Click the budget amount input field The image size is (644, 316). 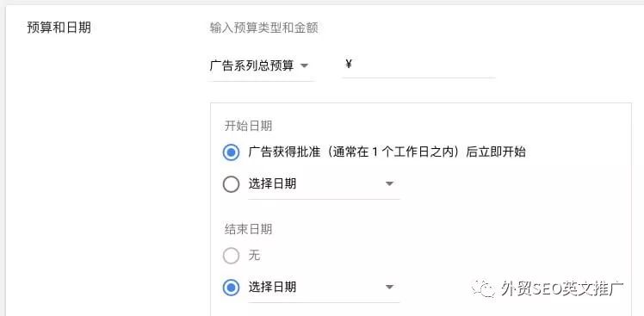(419, 65)
